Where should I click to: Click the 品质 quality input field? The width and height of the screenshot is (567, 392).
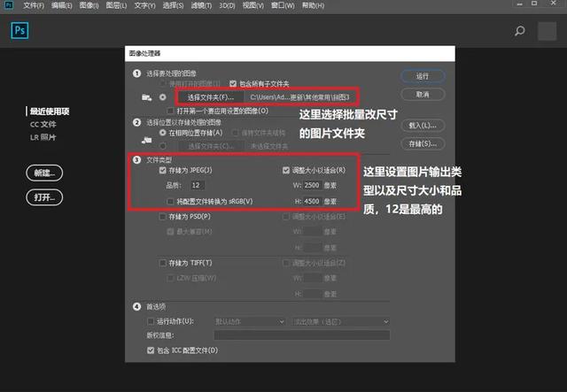(197, 185)
